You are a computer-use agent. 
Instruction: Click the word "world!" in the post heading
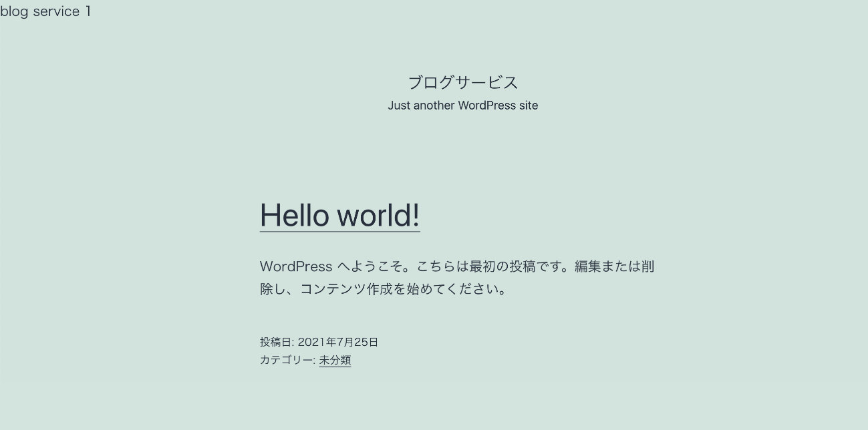tap(378, 215)
